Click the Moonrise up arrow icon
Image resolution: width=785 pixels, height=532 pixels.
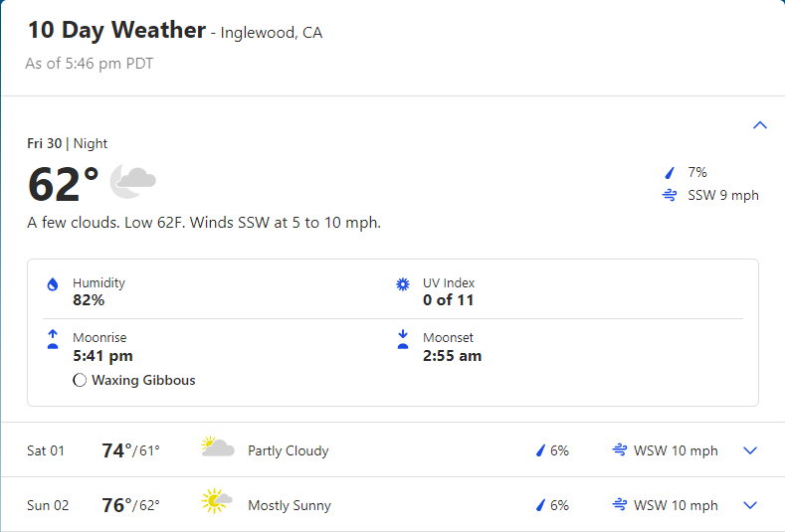(x=53, y=339)
